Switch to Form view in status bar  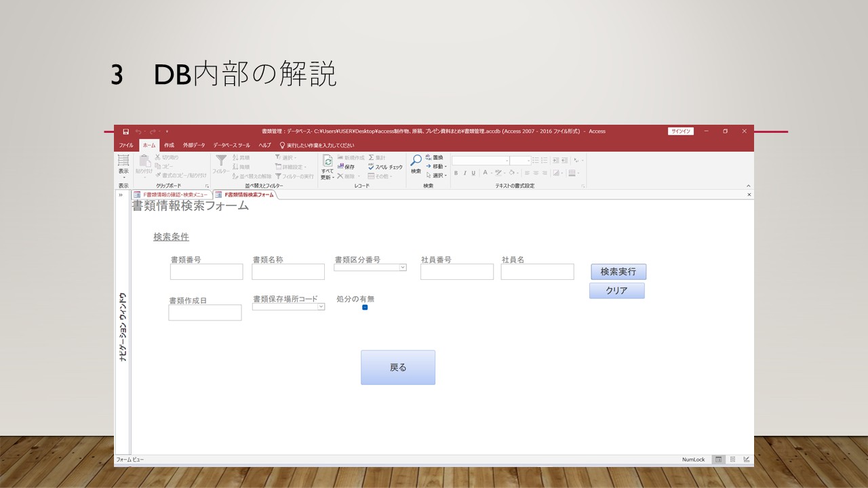coord(718,460)
